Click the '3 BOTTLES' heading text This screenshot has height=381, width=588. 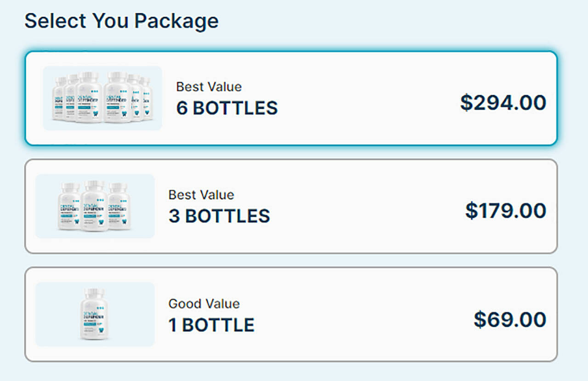click(x=219, y=216)
